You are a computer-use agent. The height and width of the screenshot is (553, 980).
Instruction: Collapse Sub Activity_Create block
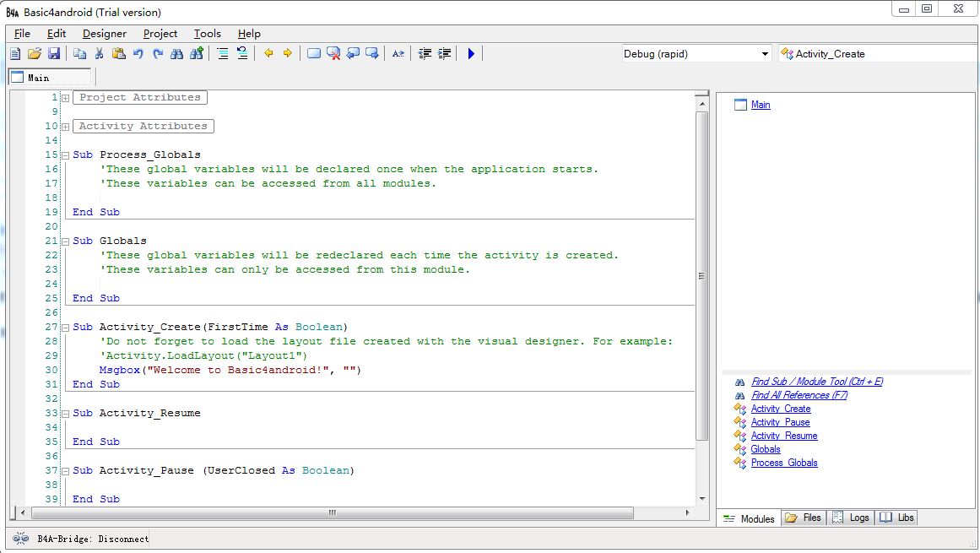click(x=65, y=328)
